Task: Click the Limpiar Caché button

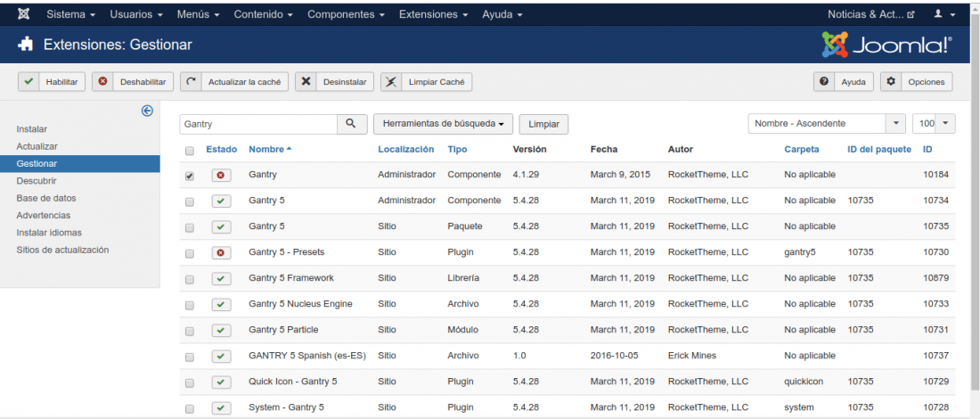Action: 426,82
